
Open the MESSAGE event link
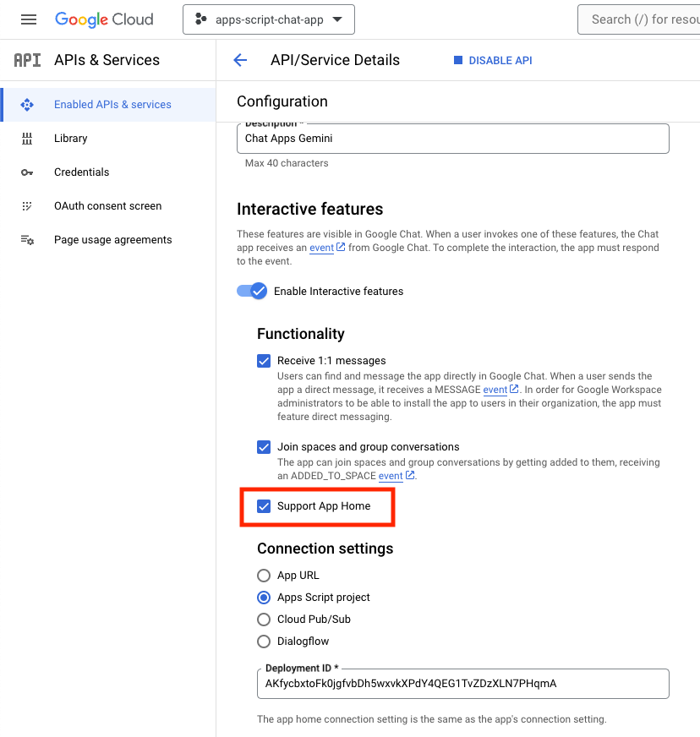[x=495, y=390]
